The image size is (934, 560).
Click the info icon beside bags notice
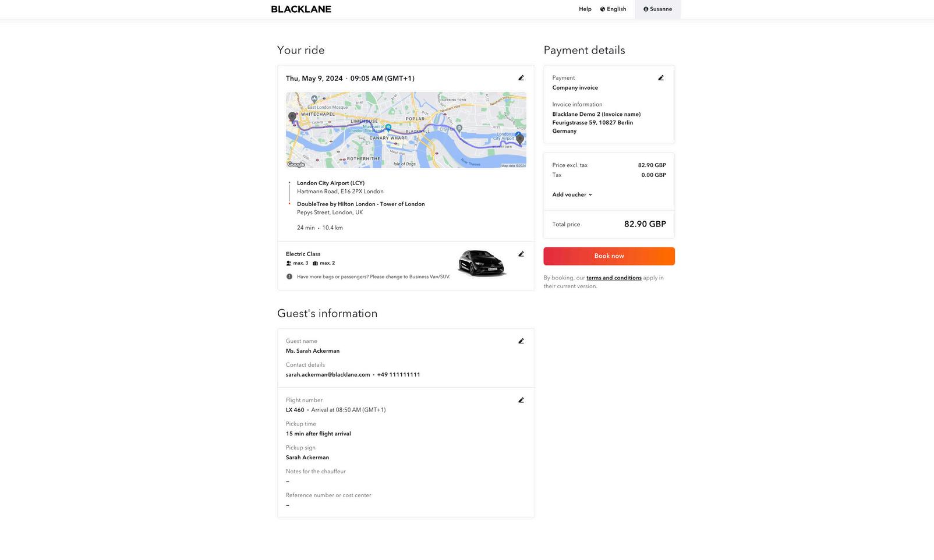click(289, 277)
